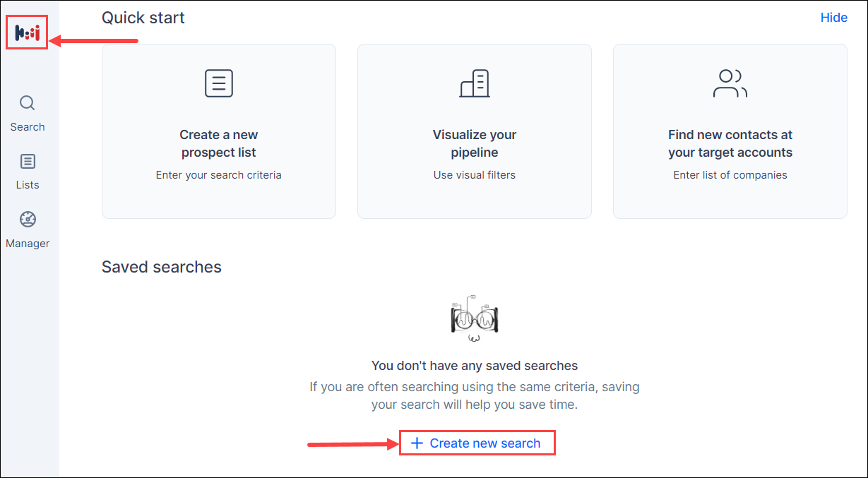
Task: Click the contacts people icon
Action: coord(730,83)
